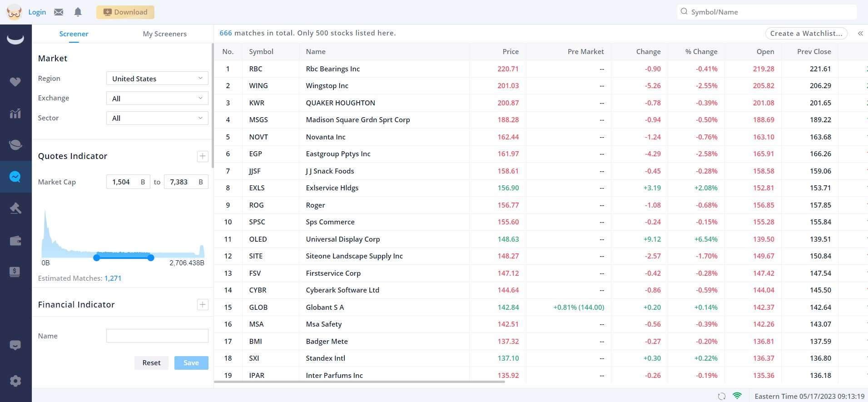This screenshot has width=868, height=402.
Task: Open the Region dropdown showing United States
Action: pos(157,79)
